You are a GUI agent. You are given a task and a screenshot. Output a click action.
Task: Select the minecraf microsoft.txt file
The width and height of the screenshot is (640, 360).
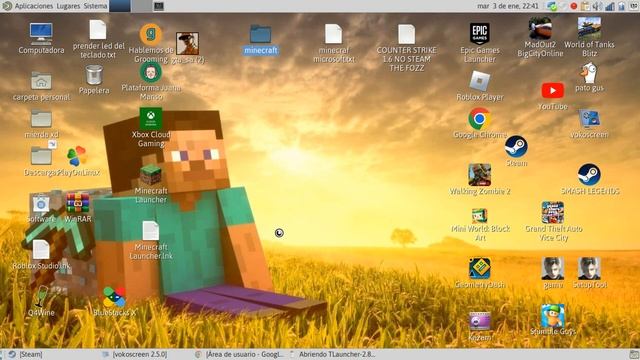(333, 33)
